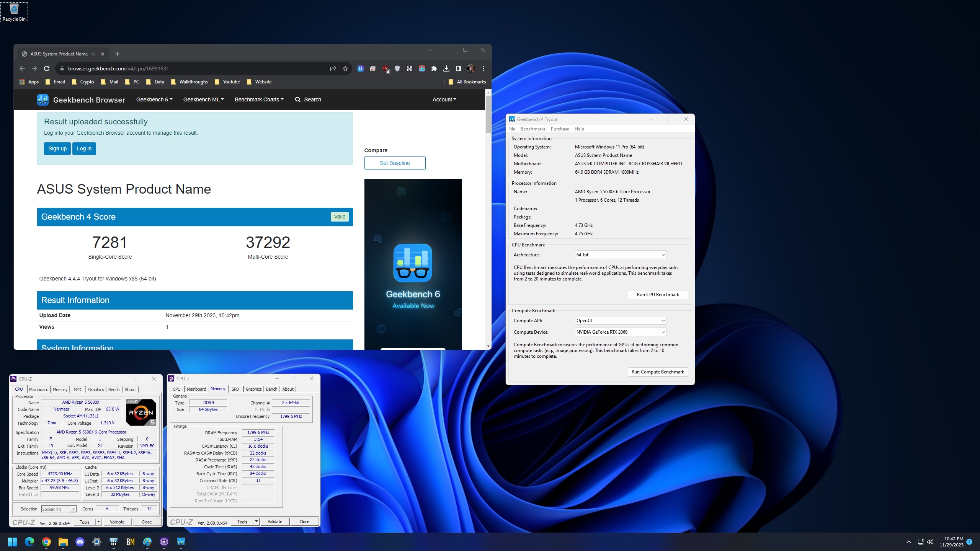Open the robot-face extension icon
Image resolution: width=980 pixels, height=551 pixels.
pos(422,68)
